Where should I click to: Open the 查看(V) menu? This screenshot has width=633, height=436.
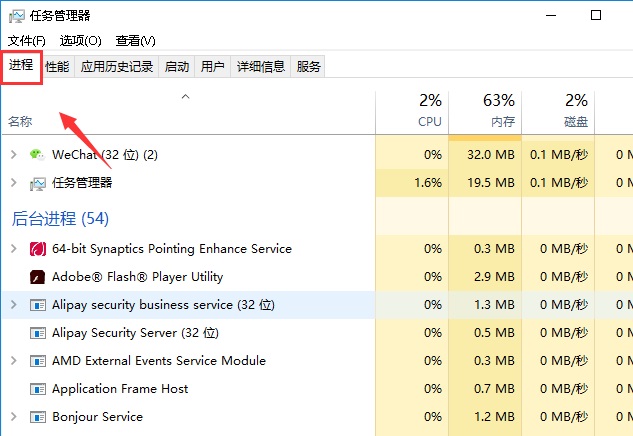tap(135, 41)
